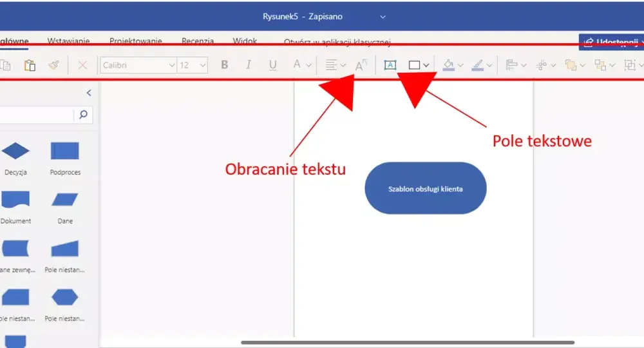The image size is (644, 348).
Task: Select the Decyzja diamond shape
Action: [x=15, y=151]
